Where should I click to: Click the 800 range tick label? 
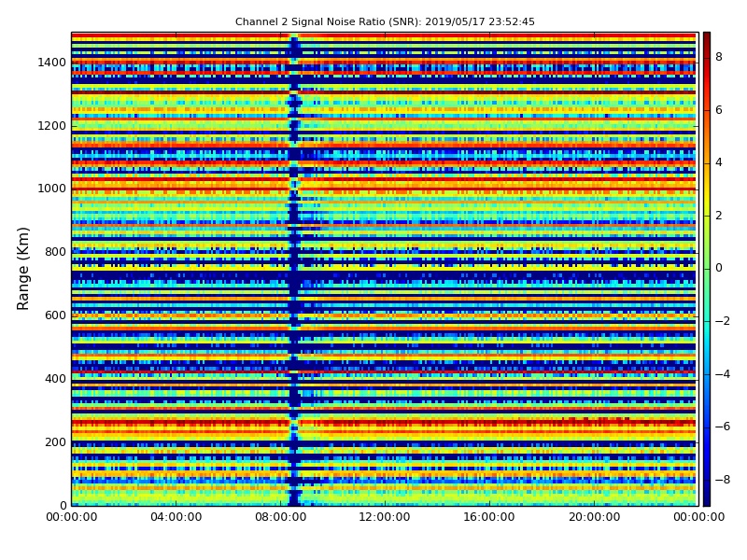coord(55,252)
